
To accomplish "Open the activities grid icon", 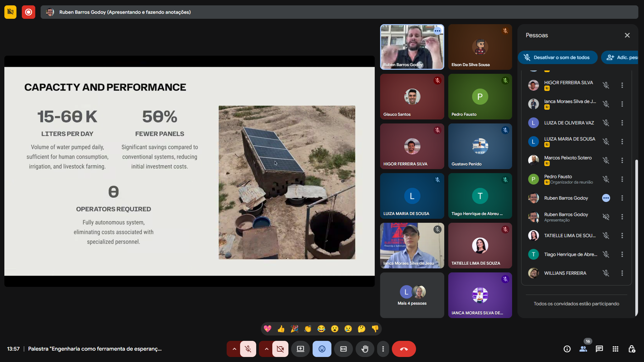I will click(x=615, y=349).
